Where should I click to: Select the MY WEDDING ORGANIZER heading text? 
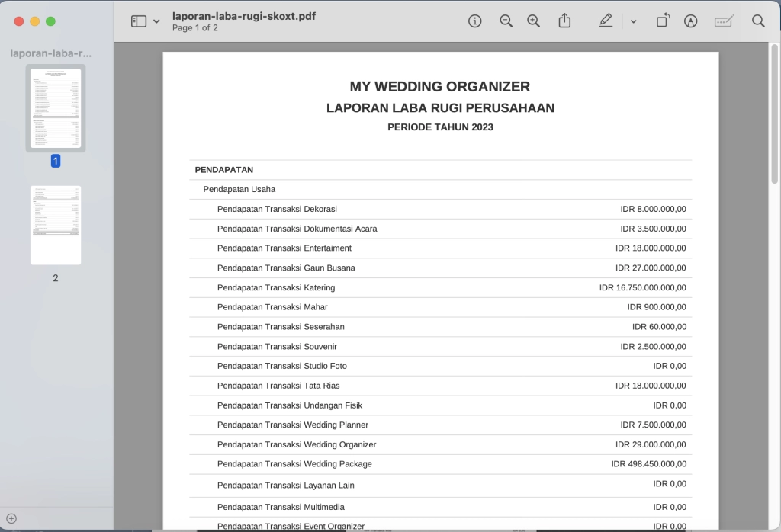[x=439, y=86]
